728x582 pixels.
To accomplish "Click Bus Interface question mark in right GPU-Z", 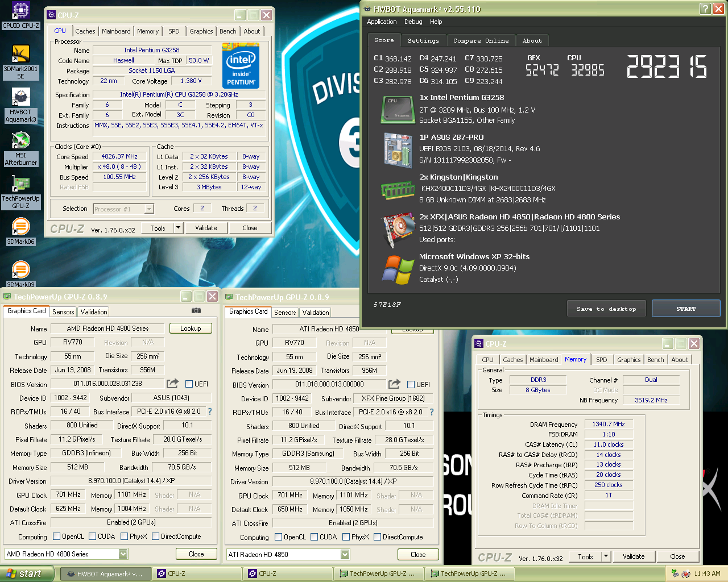I will 431,412.
